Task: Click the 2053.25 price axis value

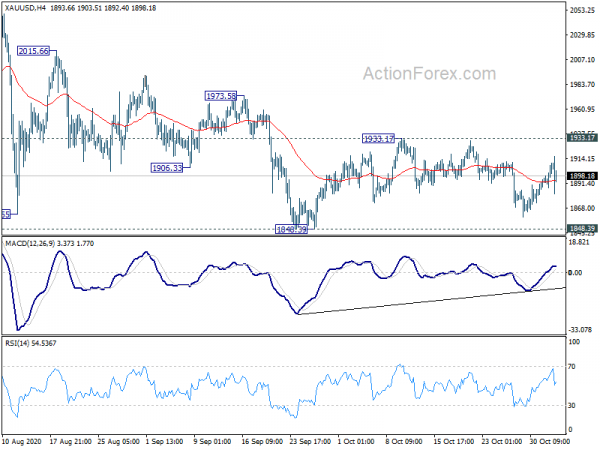Action: pos(581,10)
